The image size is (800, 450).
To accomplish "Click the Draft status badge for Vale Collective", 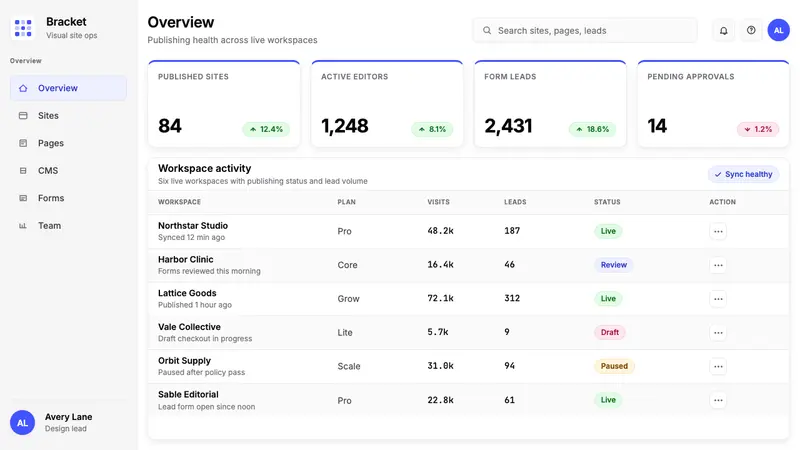I will (x=610, y=332).
